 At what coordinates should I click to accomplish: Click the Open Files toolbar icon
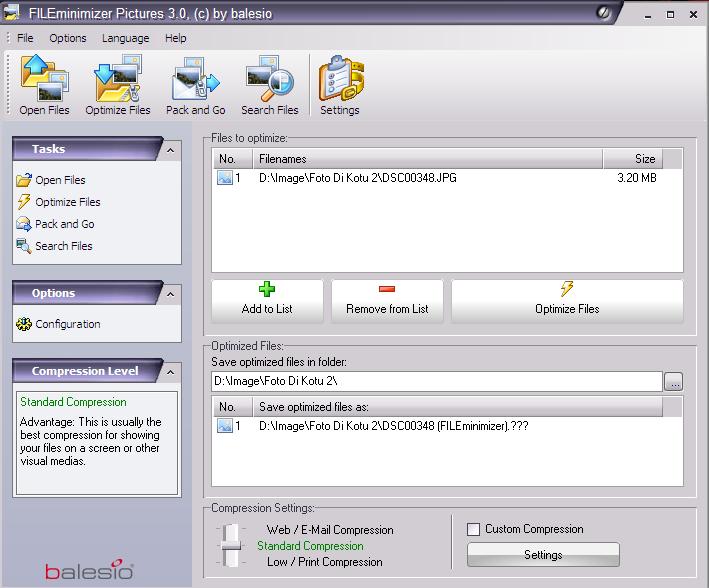tap(44, 78)
